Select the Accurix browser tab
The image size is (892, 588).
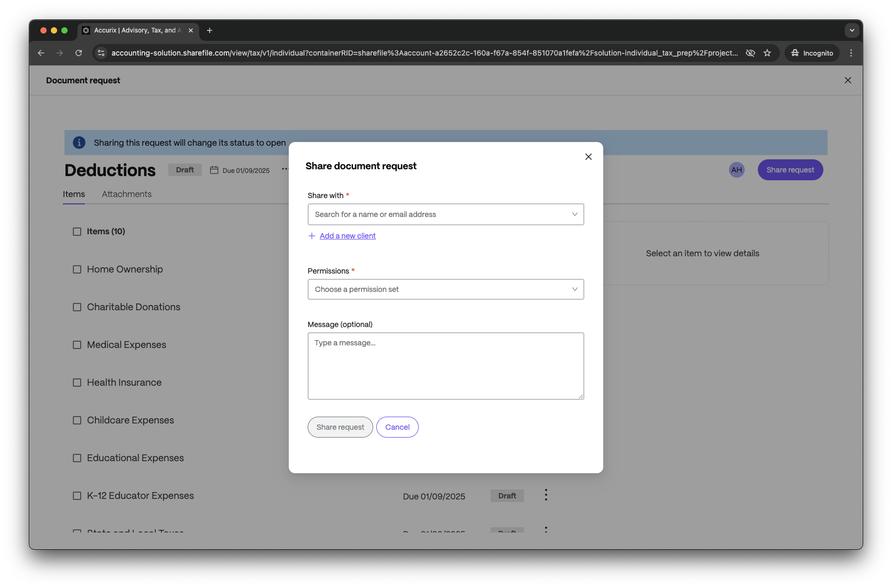[x=137, y=30]
